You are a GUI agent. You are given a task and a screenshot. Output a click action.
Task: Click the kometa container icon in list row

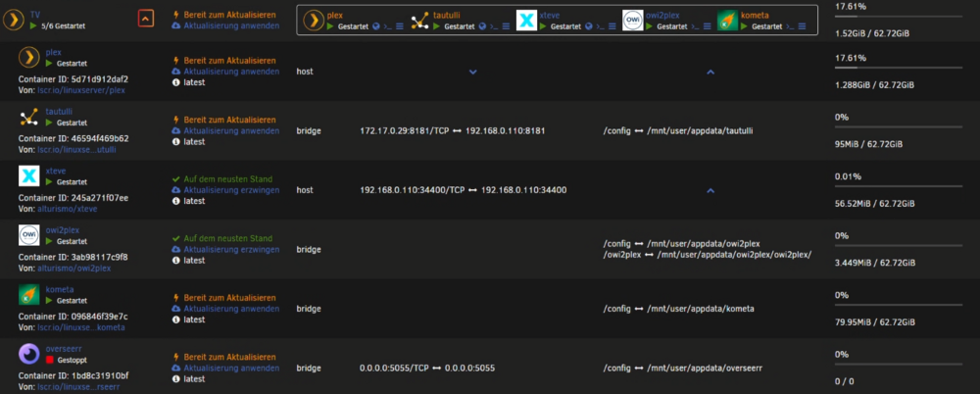pos(28,295)
